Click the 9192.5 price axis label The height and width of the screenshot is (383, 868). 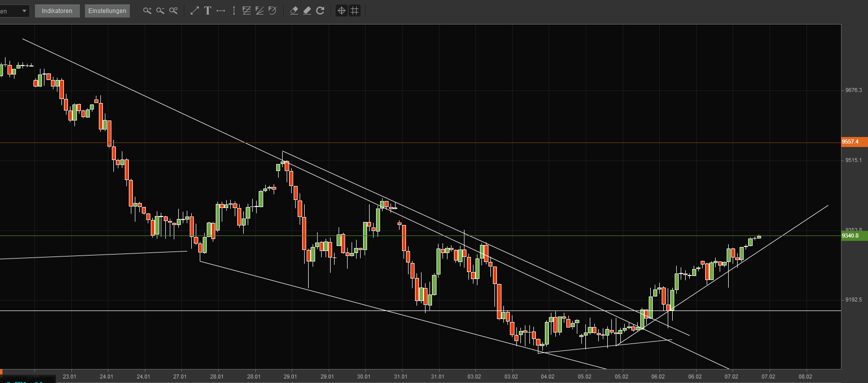click(x=854, y=300)
